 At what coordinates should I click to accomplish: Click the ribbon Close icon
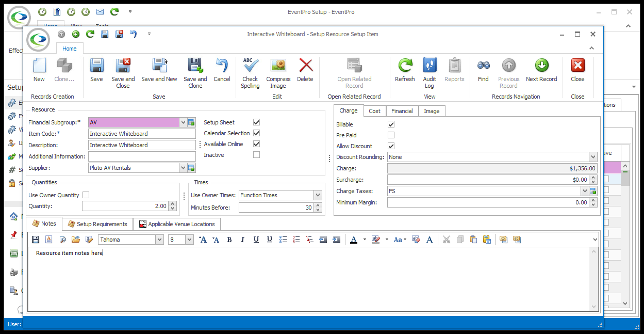tap(577, 66)
